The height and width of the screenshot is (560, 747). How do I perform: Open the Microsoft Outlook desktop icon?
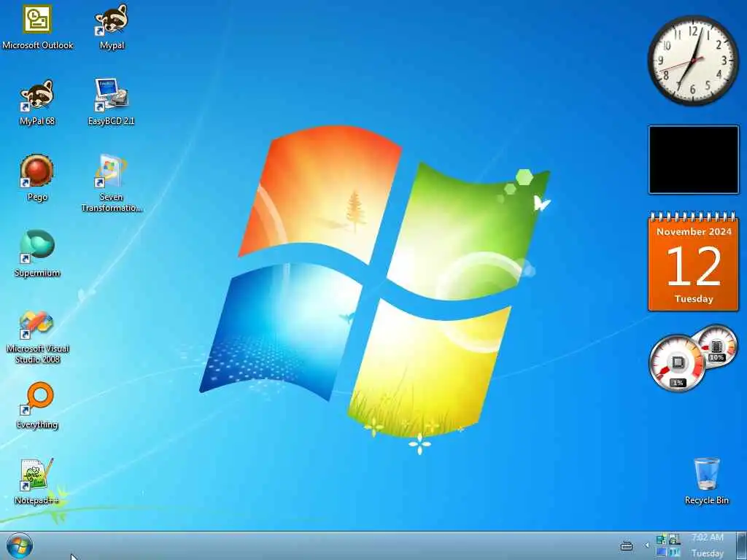(37, 27)
